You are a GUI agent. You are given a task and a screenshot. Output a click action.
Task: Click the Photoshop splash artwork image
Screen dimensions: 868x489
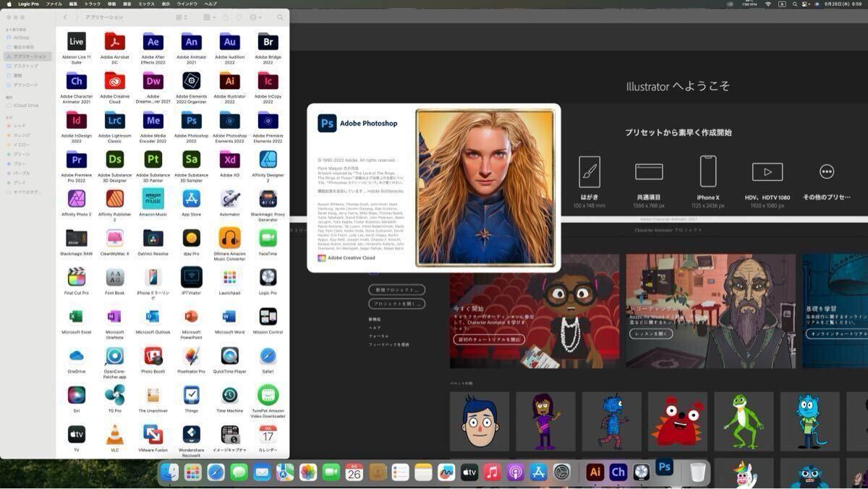click(485, 188)
